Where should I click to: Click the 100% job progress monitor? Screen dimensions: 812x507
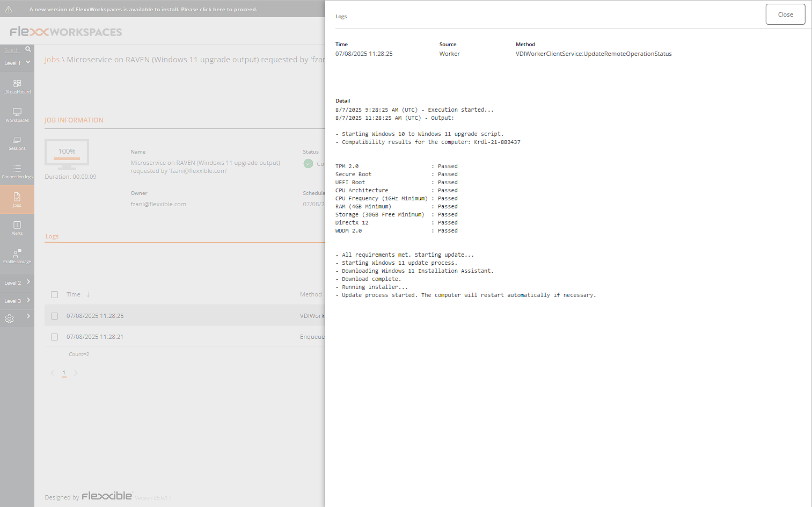click(x=67, y=154)
